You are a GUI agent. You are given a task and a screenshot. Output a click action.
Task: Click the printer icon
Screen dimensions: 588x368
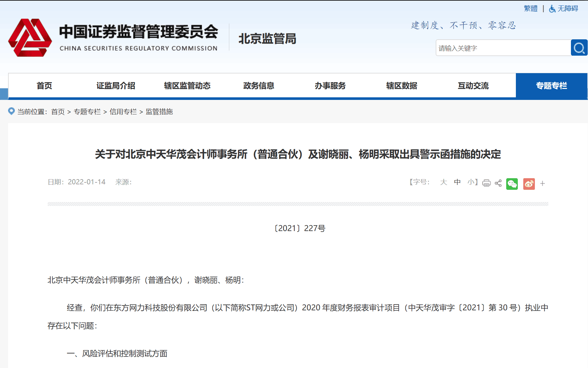tap(486, 183)
